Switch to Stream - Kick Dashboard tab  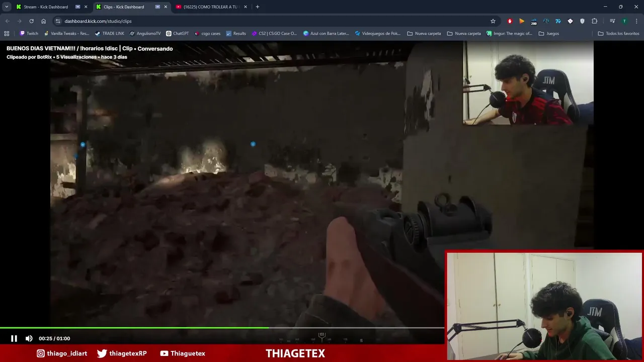tap(45, 7)
